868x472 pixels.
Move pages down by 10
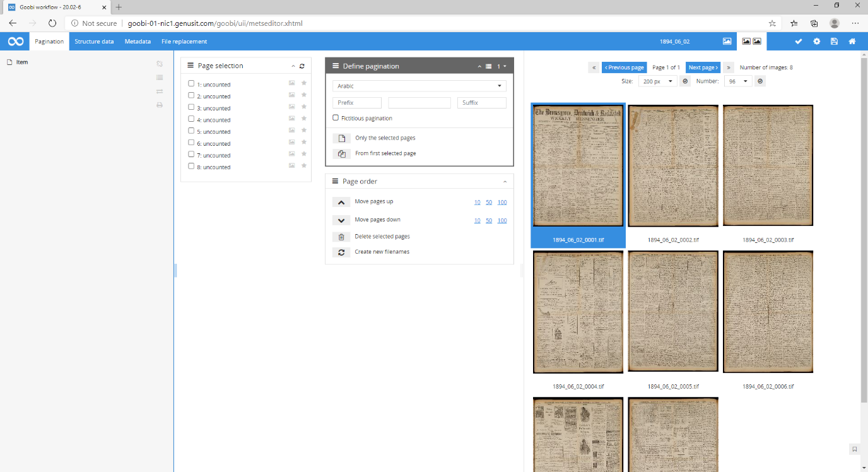(x=478, y=220)
